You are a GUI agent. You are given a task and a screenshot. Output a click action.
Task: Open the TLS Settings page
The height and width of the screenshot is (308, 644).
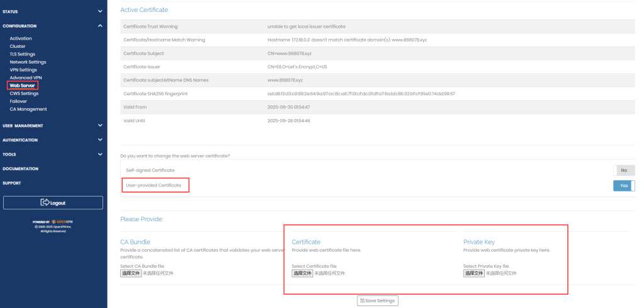pyautogui.click(x=23, y=54)
